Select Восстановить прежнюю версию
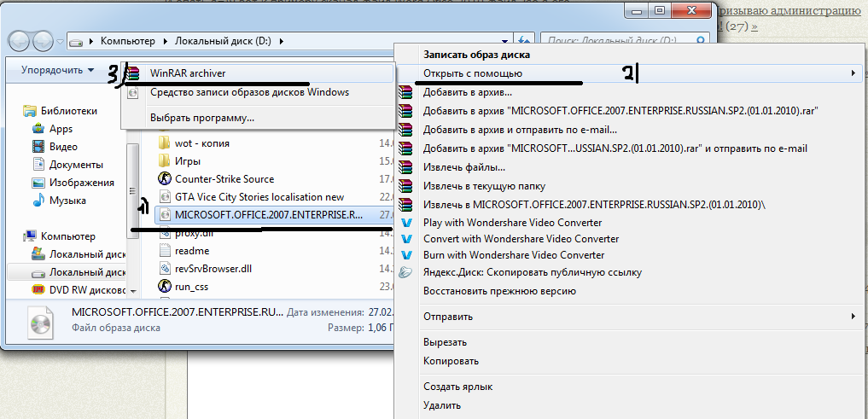868x419 pixels. click(500, 291)
